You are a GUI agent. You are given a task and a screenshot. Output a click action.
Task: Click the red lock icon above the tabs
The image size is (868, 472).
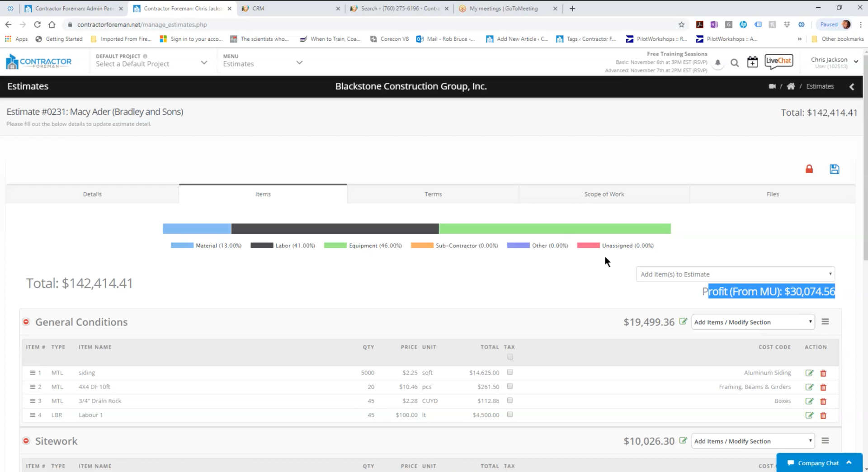point(809,169)
